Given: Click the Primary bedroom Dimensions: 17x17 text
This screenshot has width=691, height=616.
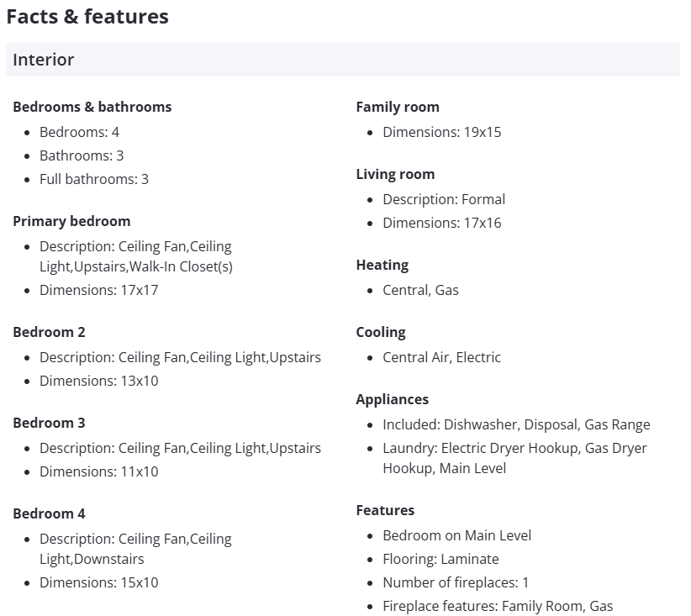Looking at the screenshot, I should tap(98, 290).
